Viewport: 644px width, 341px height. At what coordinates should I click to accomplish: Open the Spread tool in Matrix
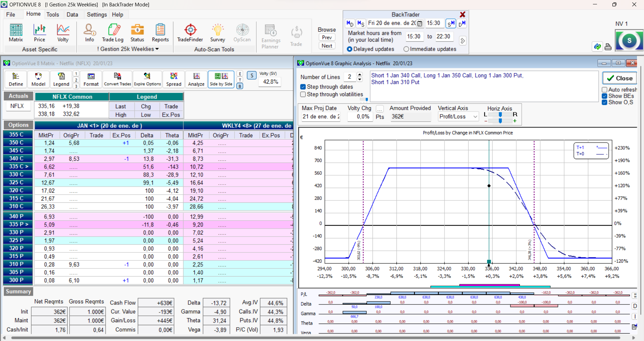174,79
